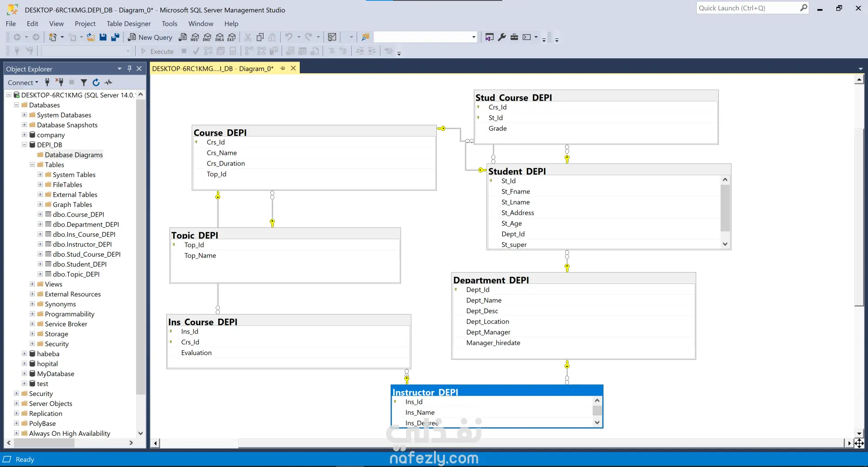Image resolution: width=868 pixels, height=467 pixels.
Task: Toggle pin on the Diagram_0 tab
Action: coord(283,68)
